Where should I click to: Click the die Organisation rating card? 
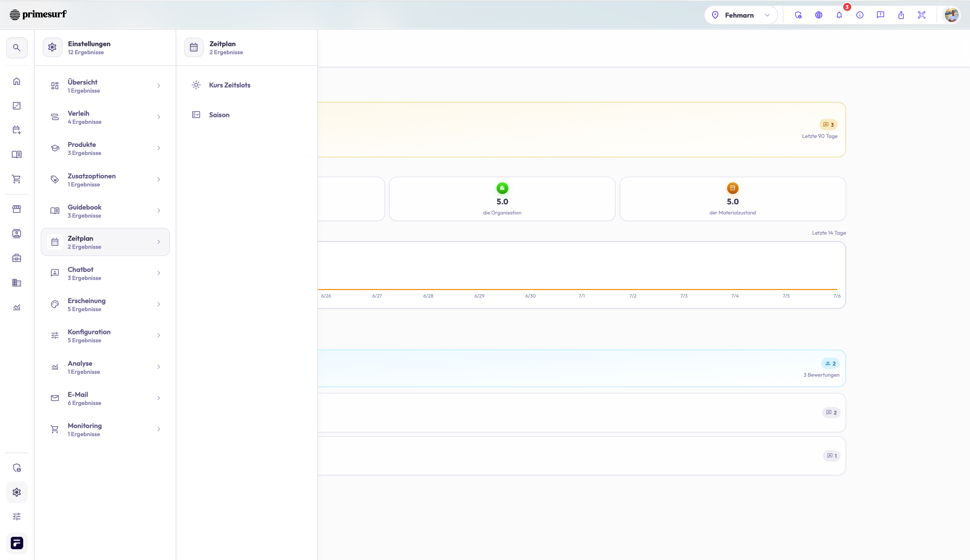[x=502, y=199]
